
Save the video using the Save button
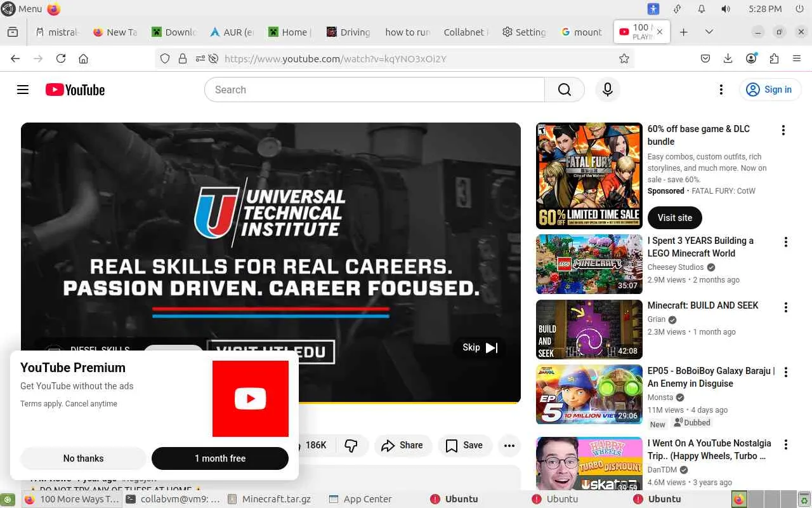(x=464, y=445)
